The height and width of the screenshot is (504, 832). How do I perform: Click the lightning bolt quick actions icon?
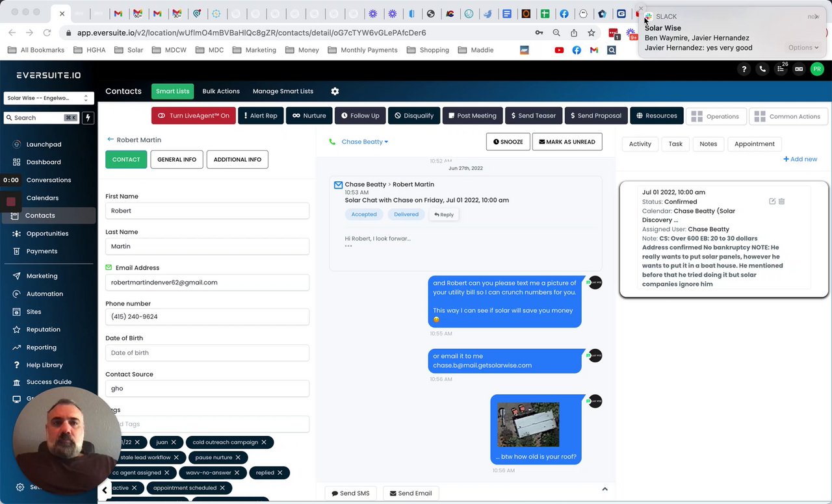(88, 118)
